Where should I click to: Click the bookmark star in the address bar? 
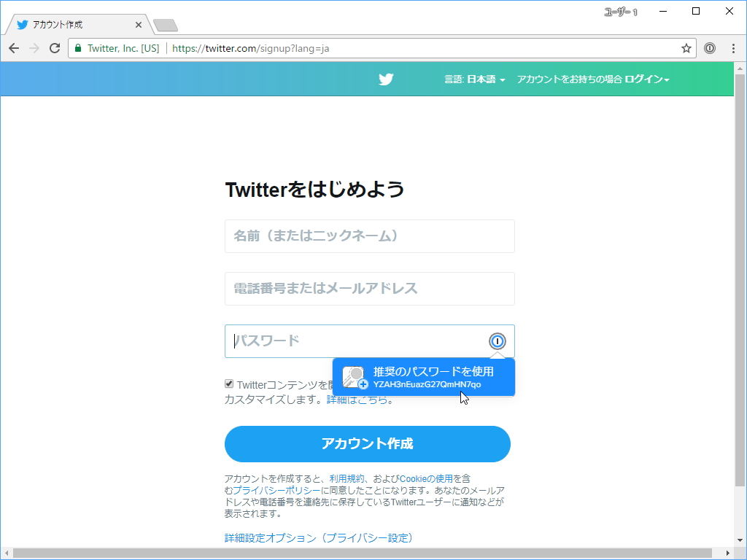[x=686, y=48]
